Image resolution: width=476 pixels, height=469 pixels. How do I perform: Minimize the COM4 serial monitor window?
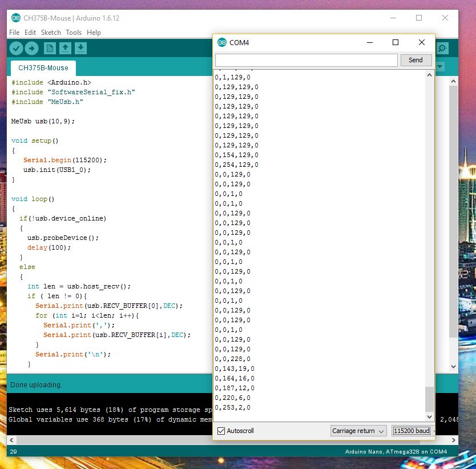370,42
